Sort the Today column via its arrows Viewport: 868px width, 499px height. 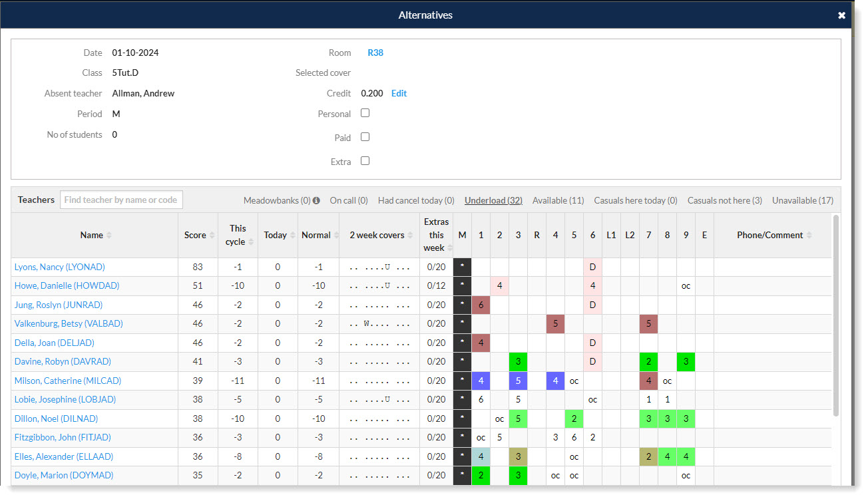pos(292,235)
